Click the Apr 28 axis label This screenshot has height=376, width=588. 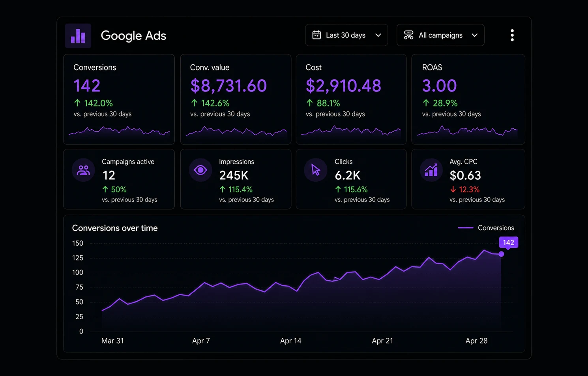pyautogui.click(x=476, y=341)
